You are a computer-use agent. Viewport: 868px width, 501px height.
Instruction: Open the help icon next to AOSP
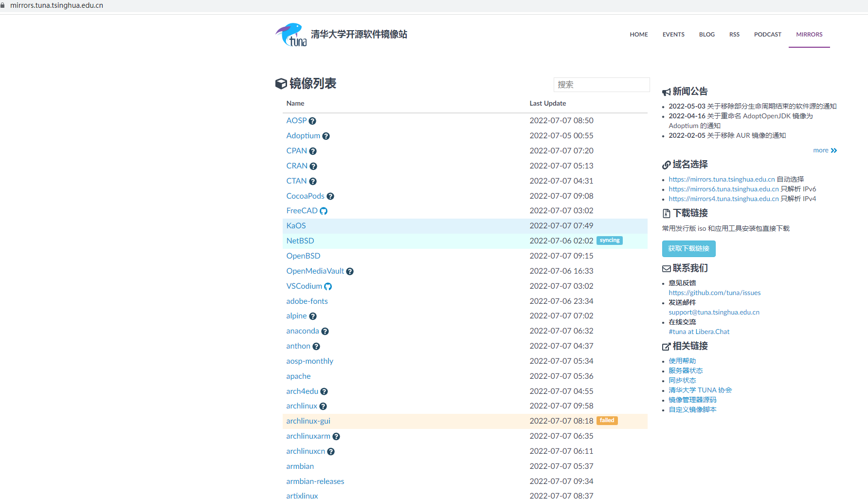312,121
